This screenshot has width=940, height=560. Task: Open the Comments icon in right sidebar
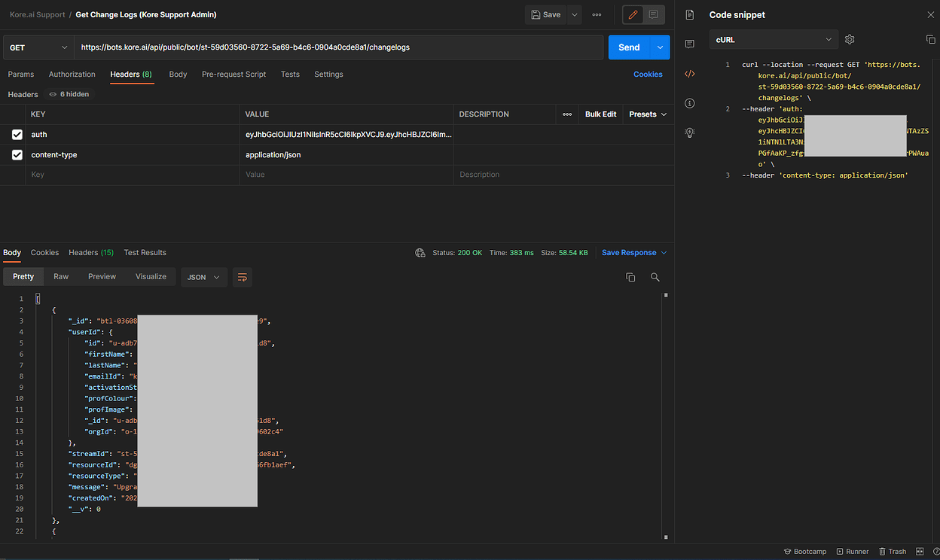pos(689,44)
